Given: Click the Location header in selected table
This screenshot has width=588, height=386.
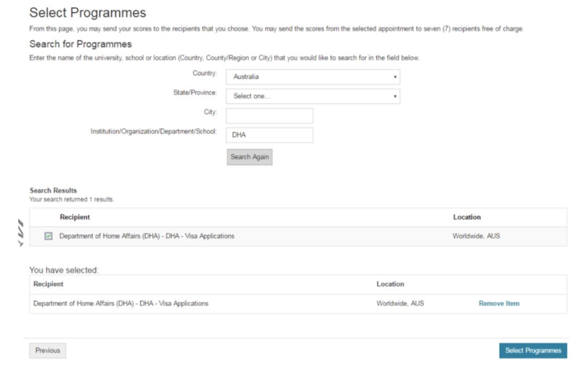Looking at the screenshot, I should click(x=390, y=284).
